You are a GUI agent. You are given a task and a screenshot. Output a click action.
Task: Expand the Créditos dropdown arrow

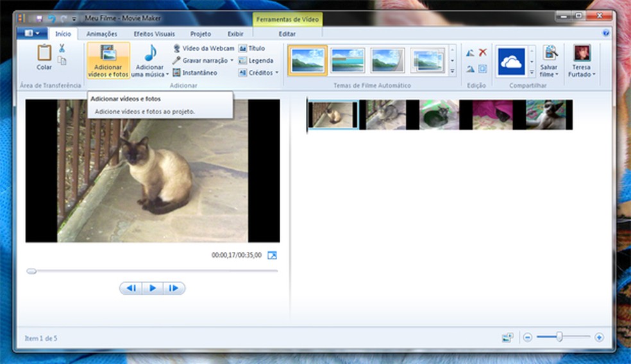point(276,72)
